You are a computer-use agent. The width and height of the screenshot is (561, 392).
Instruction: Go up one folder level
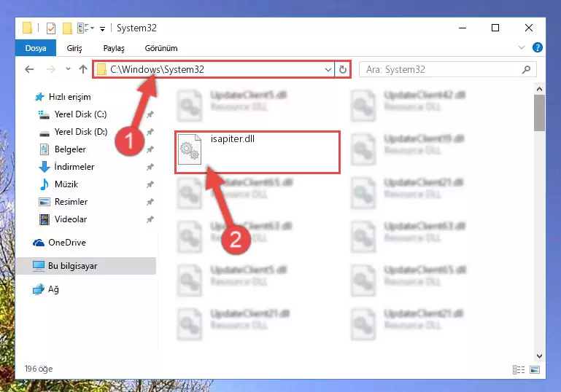click(x=83, y=69)
